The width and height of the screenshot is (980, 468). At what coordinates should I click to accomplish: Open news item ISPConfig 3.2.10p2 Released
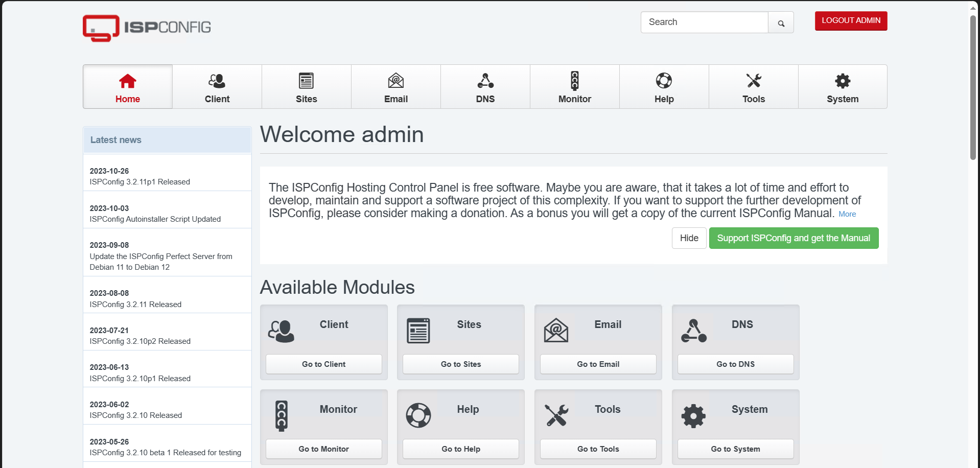140,341
